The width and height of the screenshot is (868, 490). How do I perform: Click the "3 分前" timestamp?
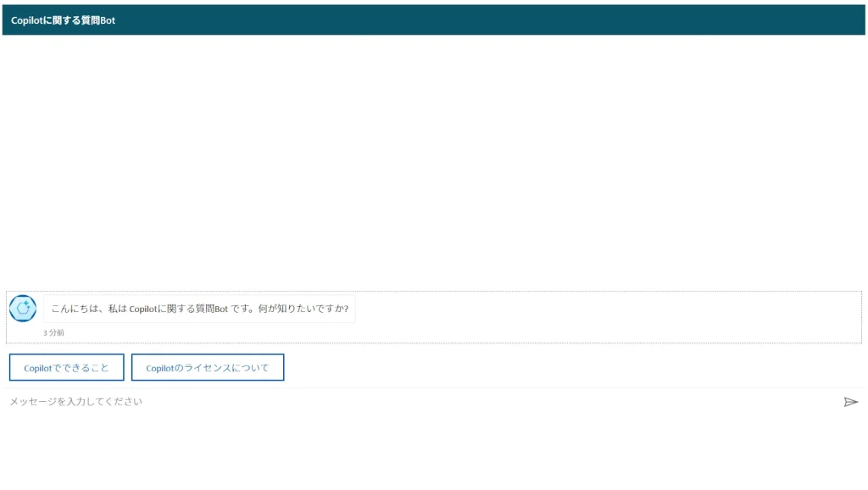tap(53, 333)
